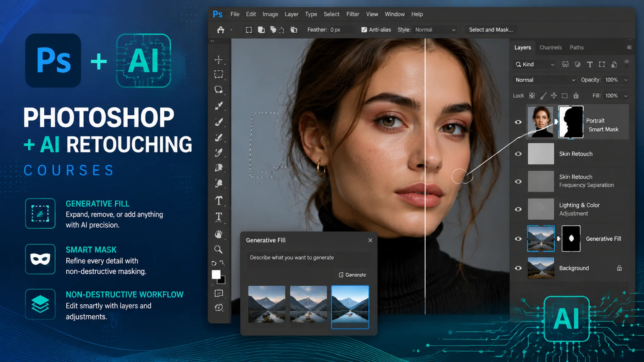Select the Rectangular Marquee tool in toolbar
Screen dimensions: 644x362
tap(219, 74)
